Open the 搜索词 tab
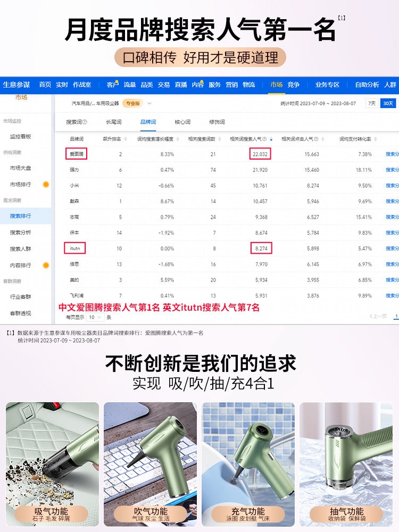 click(74, 122)
